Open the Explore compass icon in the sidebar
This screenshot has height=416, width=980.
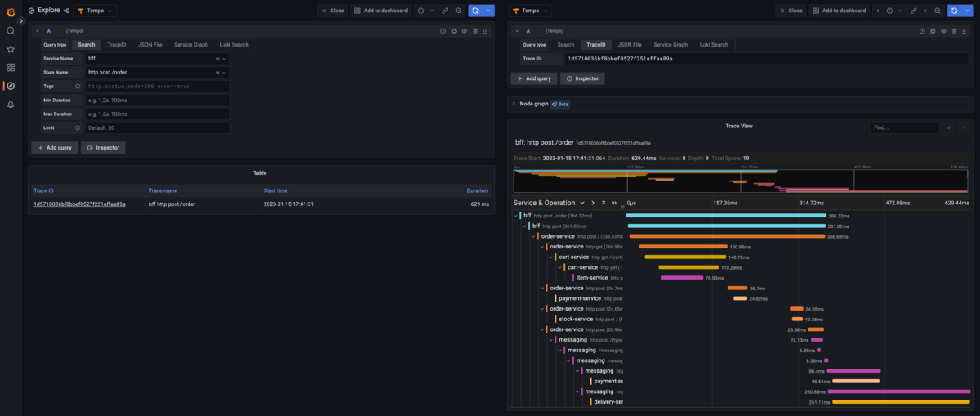click(11, 86)
